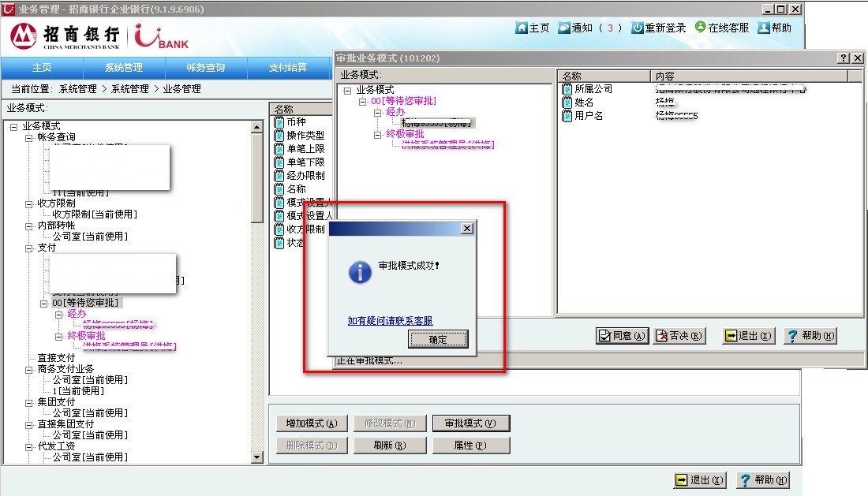Open the 帐务查询 navigation tab

(206, 68)
